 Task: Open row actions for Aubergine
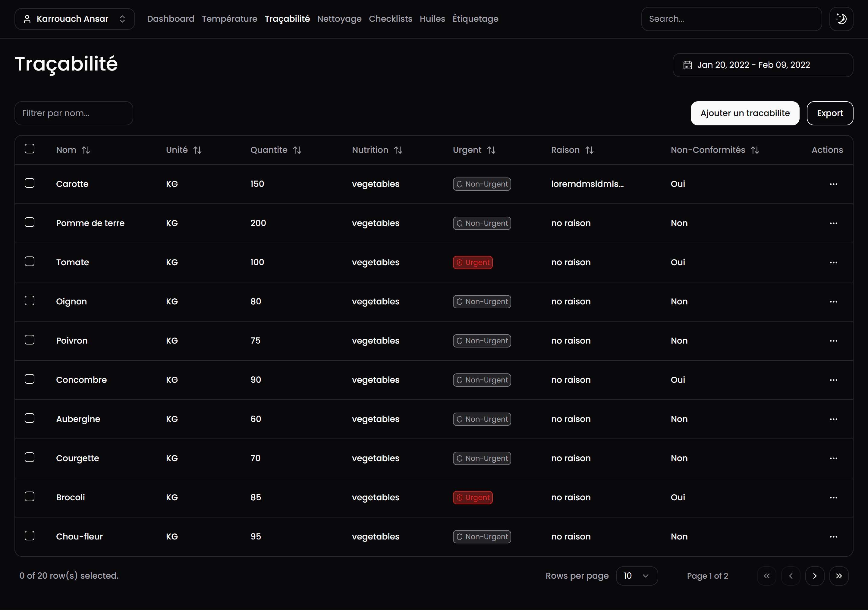tap(833, 419)
